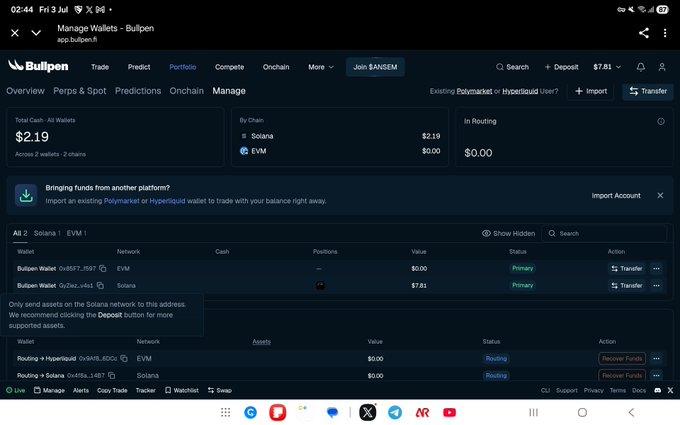
Task: Open Polymarket link in banner text
Action: pyautogui.click(x=121, y=201)
